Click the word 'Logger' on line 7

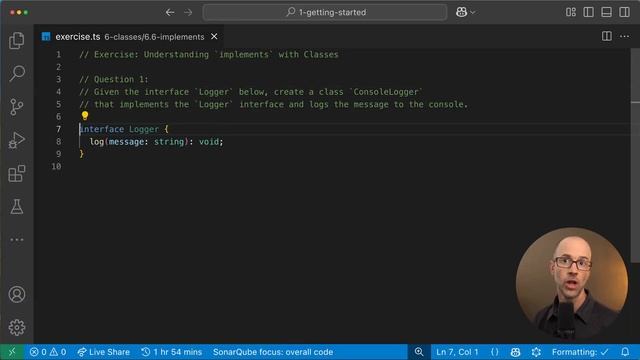point(144,129)
